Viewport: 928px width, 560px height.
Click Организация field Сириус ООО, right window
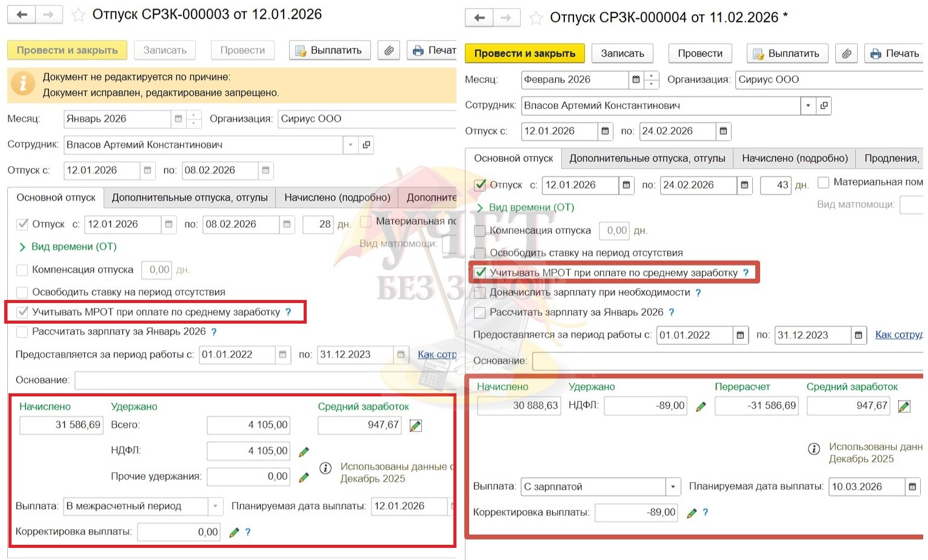click(x=829, y=79)
